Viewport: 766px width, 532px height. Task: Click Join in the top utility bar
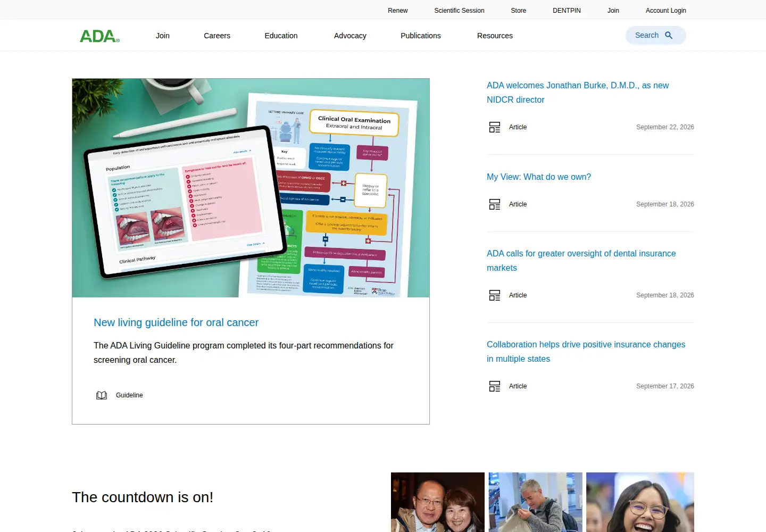pyautogui.click(x=613, y=11)
